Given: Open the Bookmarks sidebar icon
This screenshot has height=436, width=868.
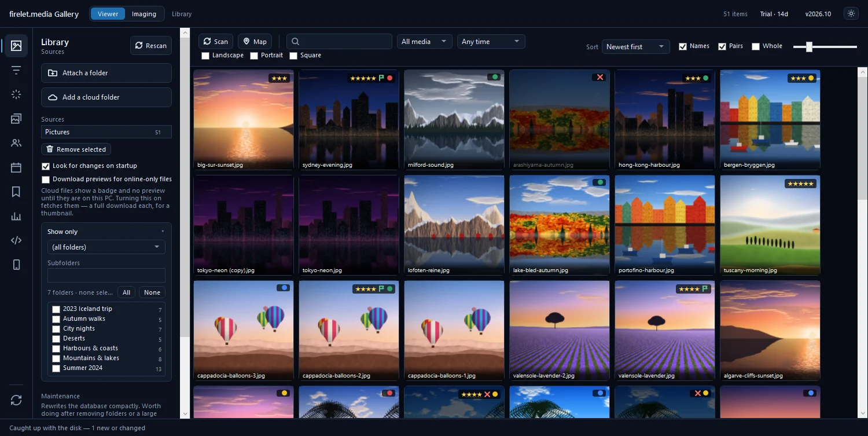Looking at the screenshot, I should 16,192.
